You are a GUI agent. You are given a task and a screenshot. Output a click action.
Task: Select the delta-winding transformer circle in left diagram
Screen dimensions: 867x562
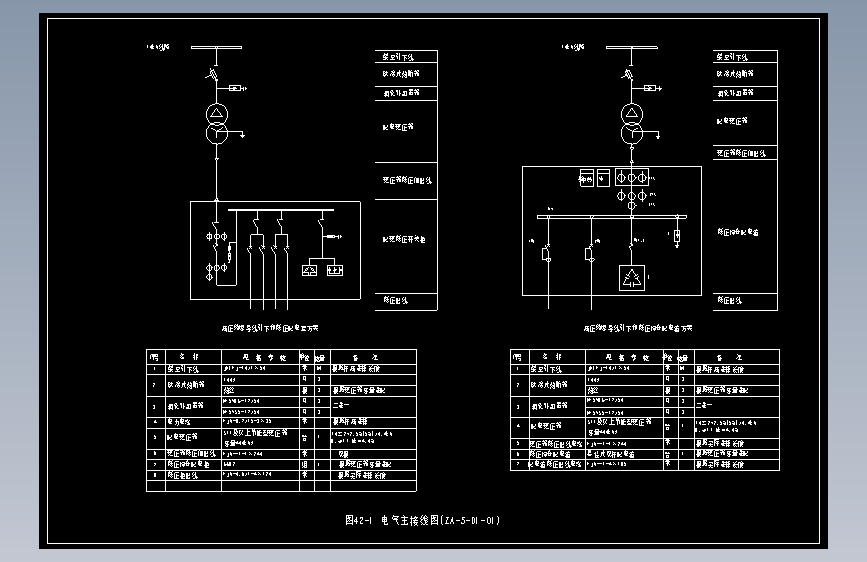217,114
